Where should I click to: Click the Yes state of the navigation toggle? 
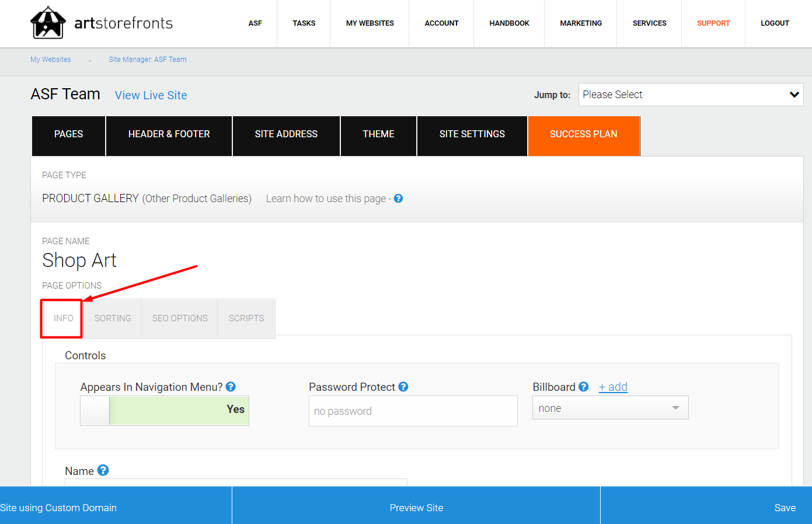click(235, 410)
